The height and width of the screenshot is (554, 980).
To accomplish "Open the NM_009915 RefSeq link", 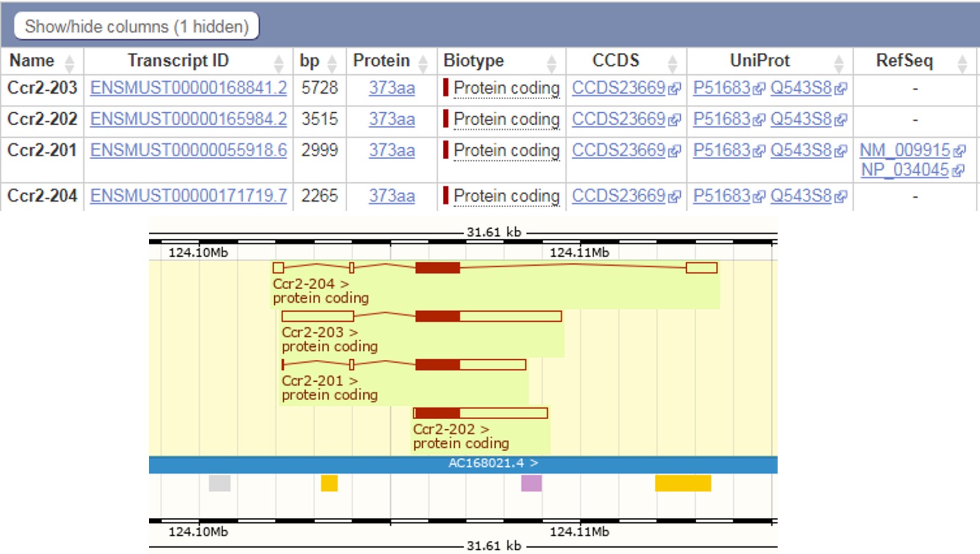I will pos(905,150).
